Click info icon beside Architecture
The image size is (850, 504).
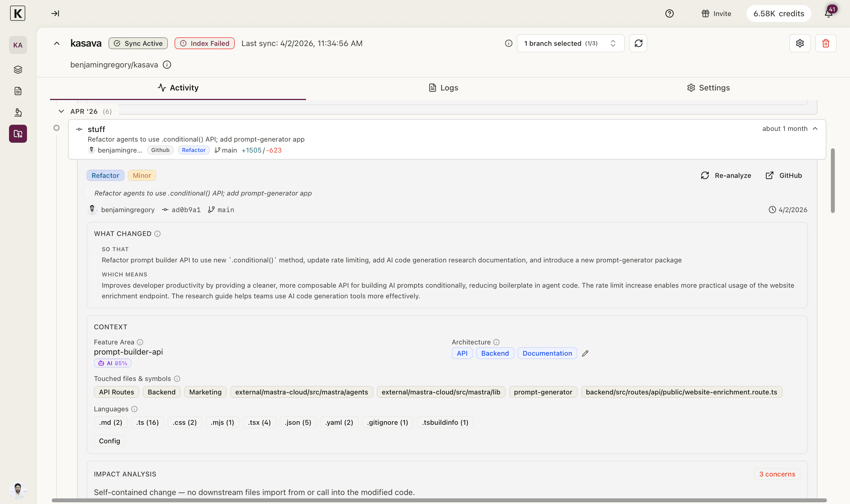coord(496,342)
